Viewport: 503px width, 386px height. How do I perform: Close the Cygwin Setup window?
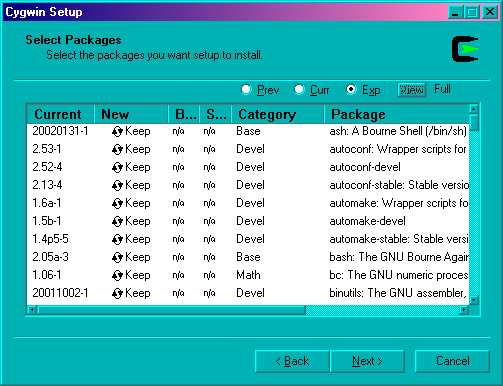(490, 12)
